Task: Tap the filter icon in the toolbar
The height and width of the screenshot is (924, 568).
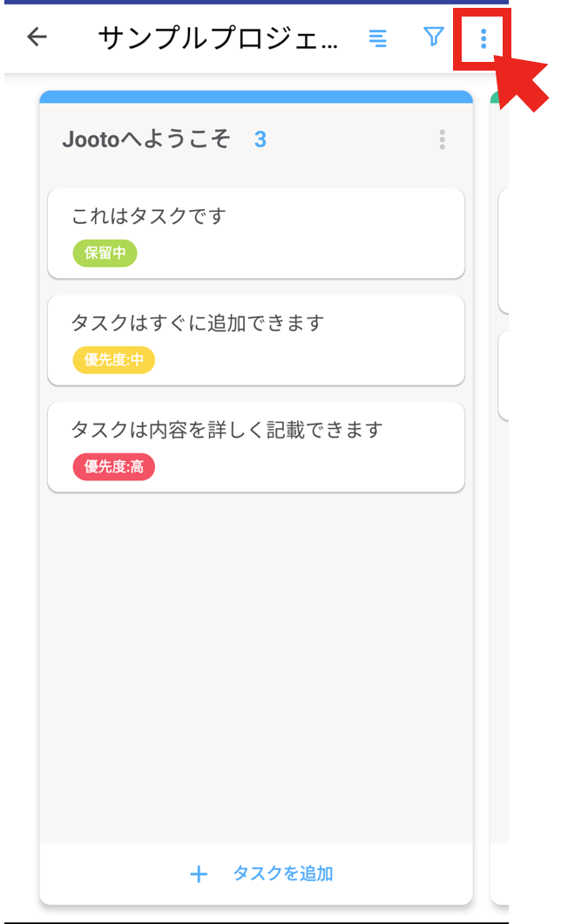Action: (x=433, y=38)
